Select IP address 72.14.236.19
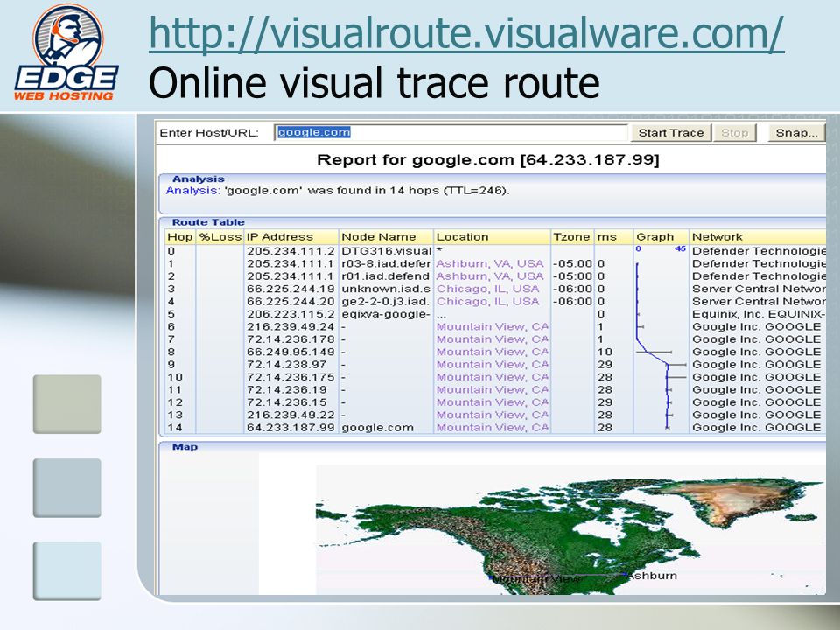 (287, 389)
